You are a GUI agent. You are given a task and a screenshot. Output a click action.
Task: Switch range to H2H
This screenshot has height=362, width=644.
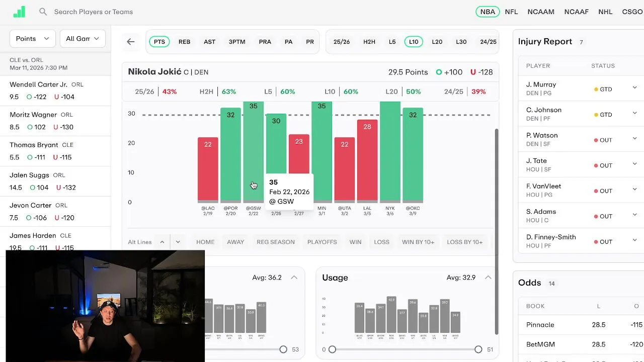tap(369, 42)
